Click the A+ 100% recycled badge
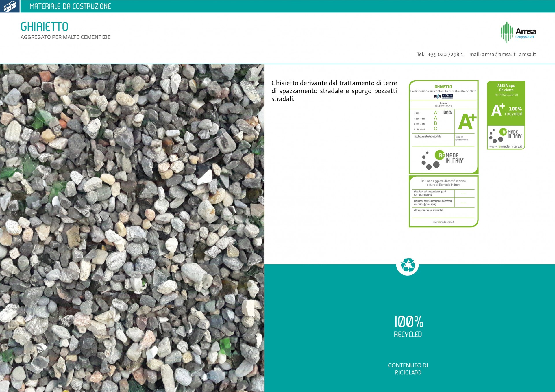 coord(506,110)
